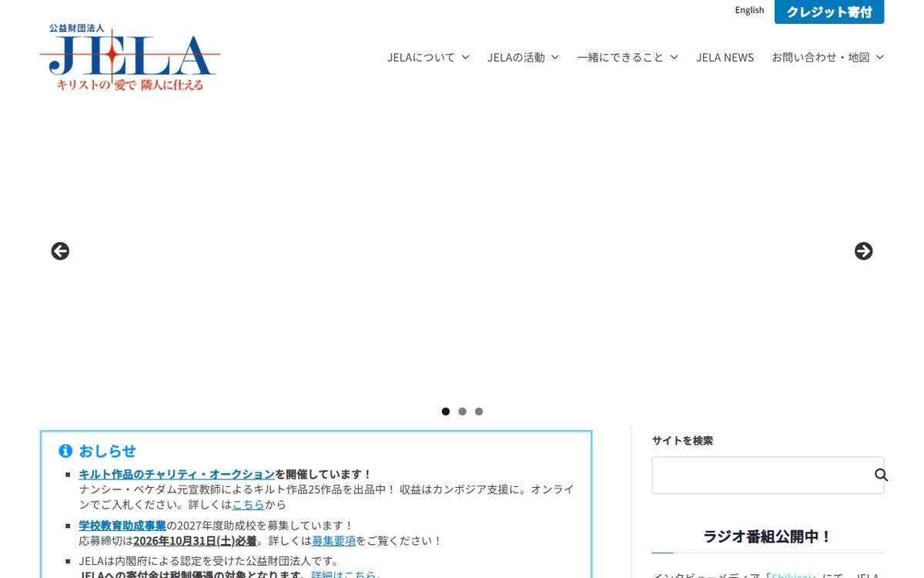Open キルト作品のチャリティ・オークション link
This screenshot has height=578, width=924.
(176, 474)
